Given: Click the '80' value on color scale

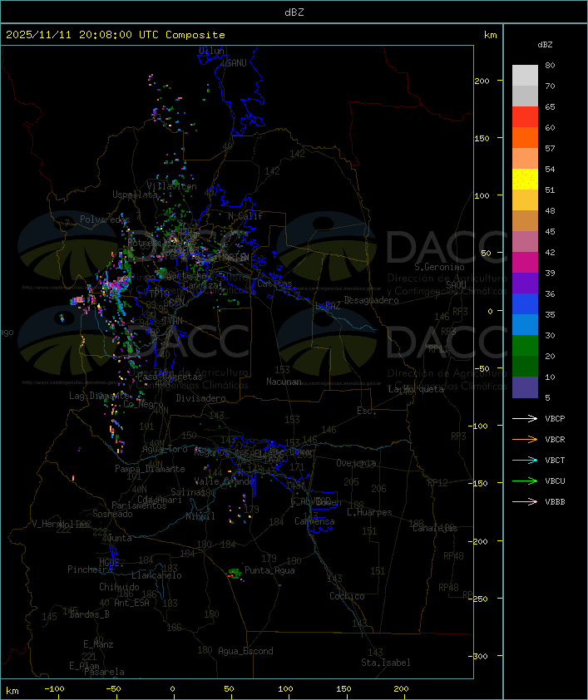Looking at the screenshot, I should (550, 65).
